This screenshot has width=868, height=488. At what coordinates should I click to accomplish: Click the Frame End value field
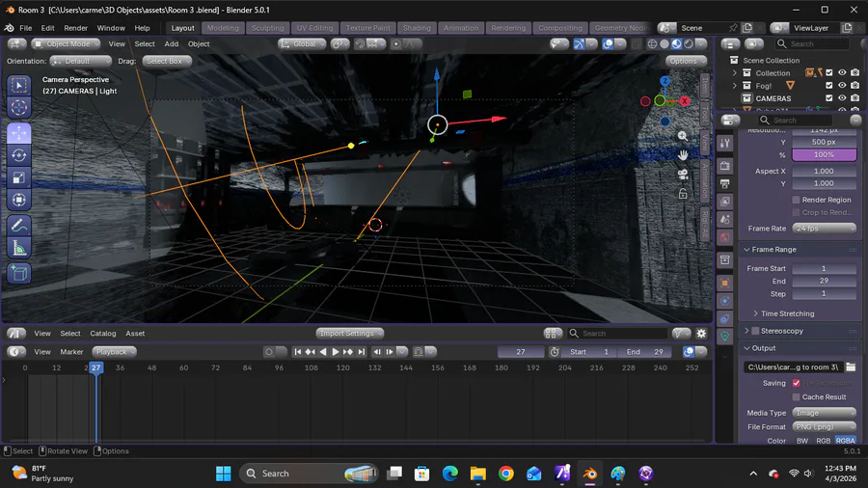(824, 281)
